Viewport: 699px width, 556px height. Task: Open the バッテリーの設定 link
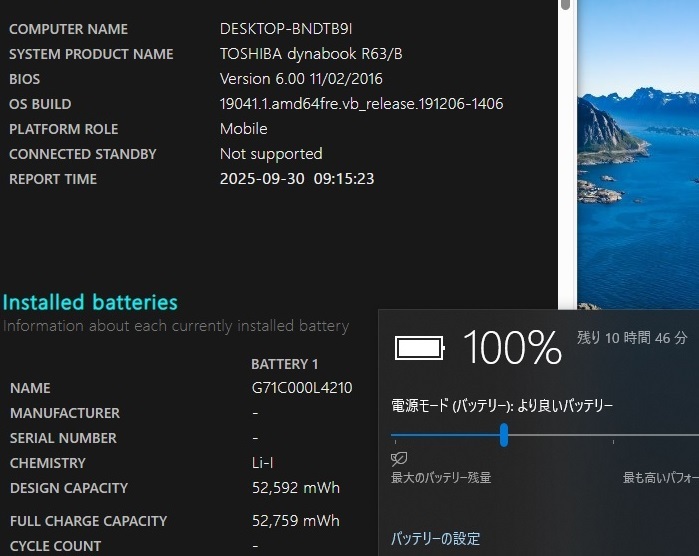pyautogui.click(x=435, y=538)
